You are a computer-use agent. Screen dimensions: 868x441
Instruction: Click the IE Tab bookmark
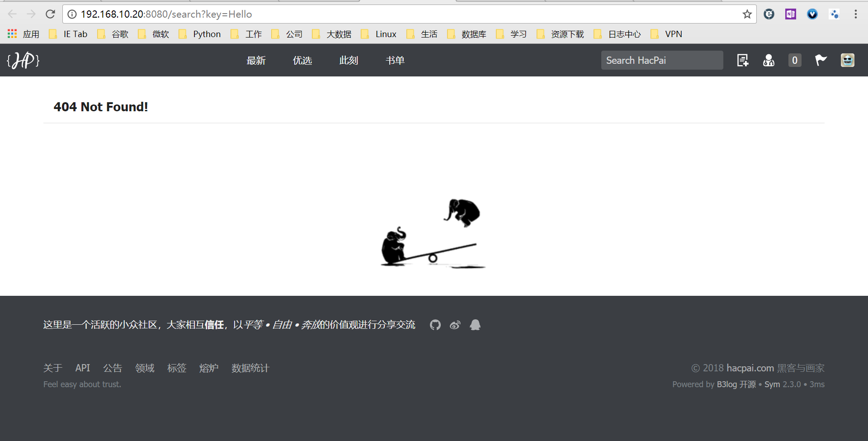[x=75, y=33]
